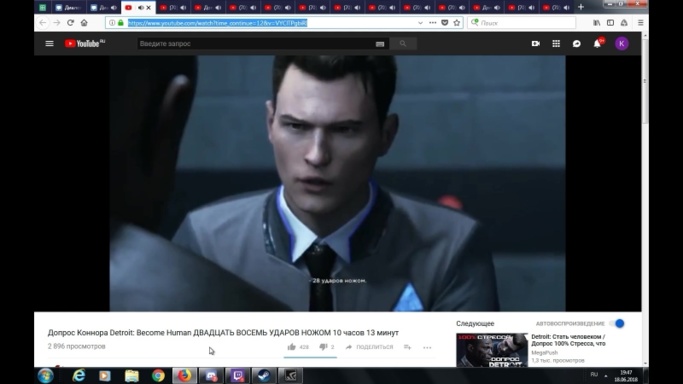The image size is (683, 384).
Task: Open the YouTube notifications bell
Action: tap(597, 44)
